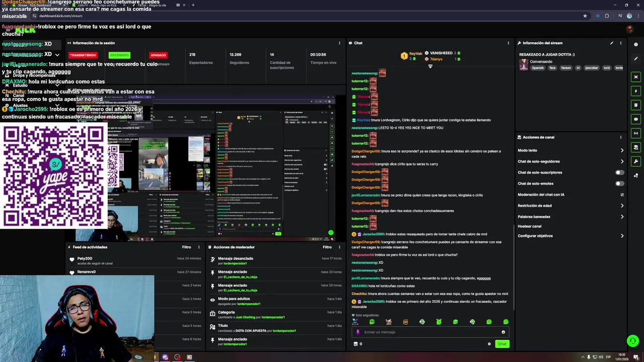Open the emoji picker in chat input
644x362 pixels.
[503, 332]
